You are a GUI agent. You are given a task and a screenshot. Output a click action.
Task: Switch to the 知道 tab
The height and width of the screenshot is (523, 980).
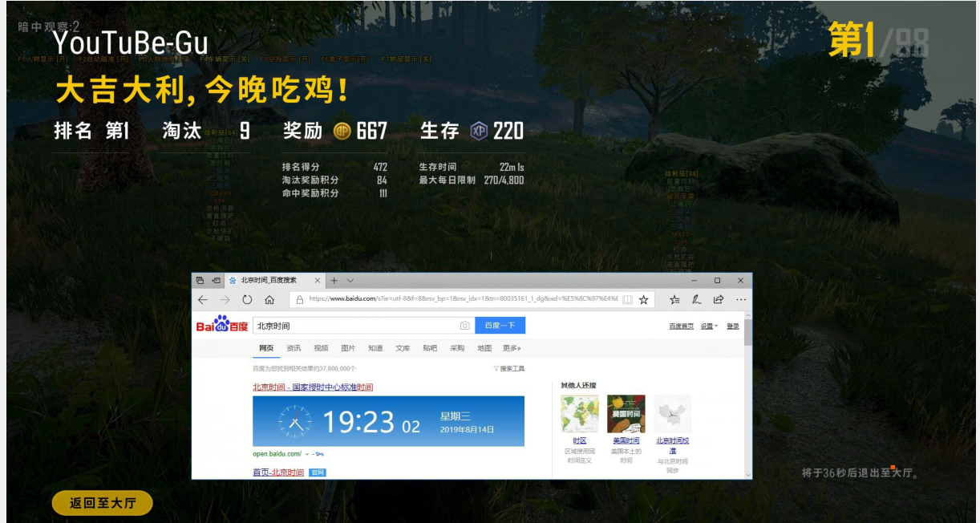375,348
